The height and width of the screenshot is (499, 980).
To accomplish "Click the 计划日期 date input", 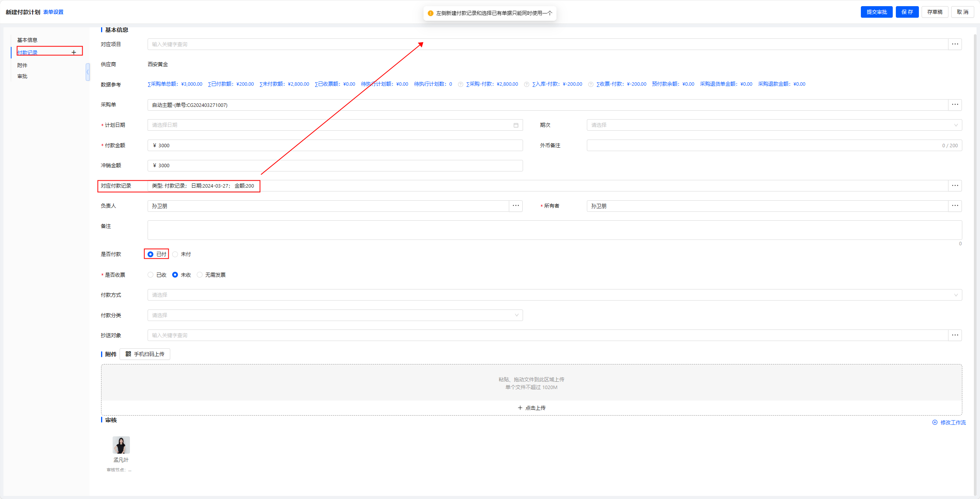I will (335, 125).
